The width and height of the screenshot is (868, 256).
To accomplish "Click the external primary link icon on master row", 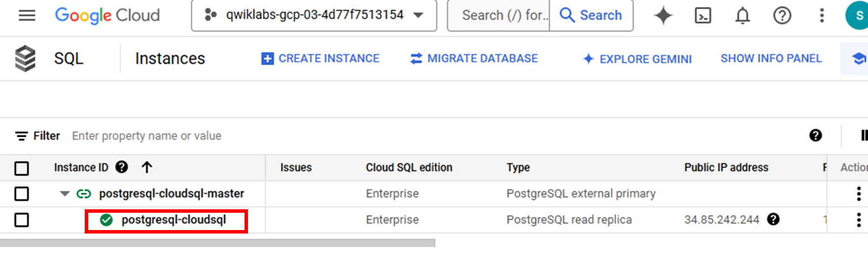I will [x=84, y=194].
